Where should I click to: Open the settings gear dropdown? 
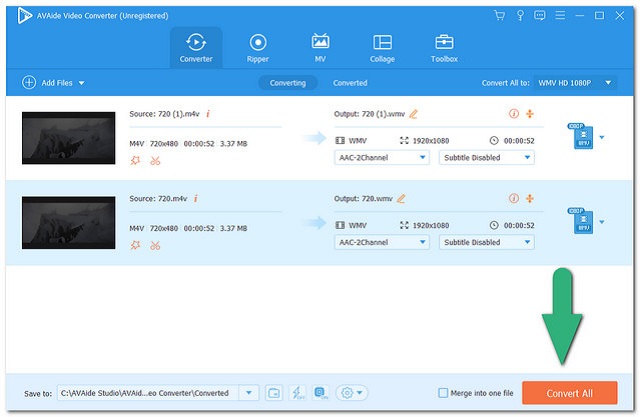(352, 393)
